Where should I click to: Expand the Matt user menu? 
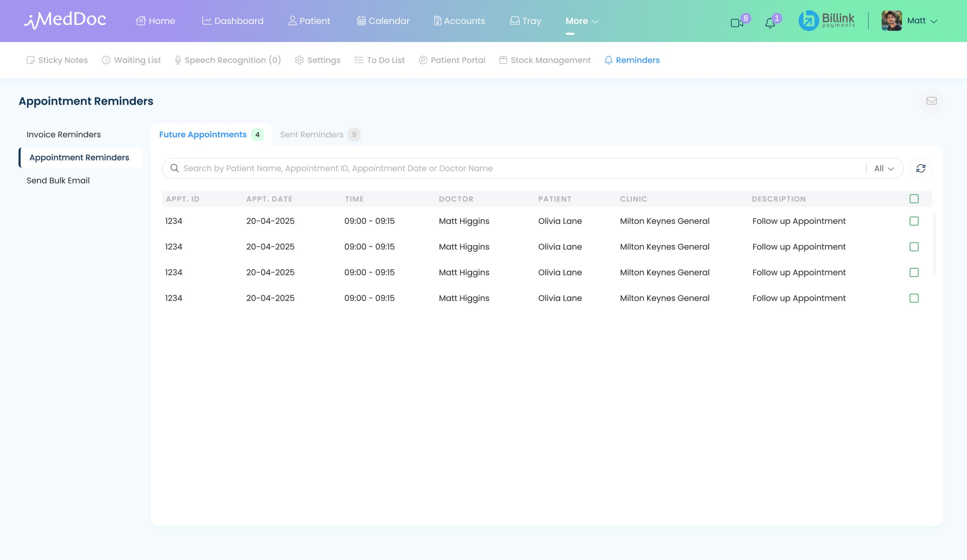point(922,21)
